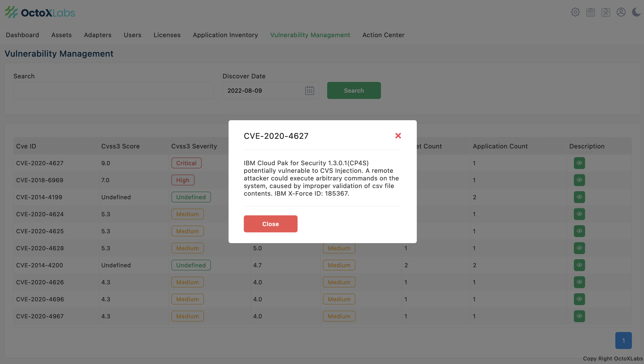The image size is (644, 364).
Task: View description for CVE-2020-4627
Action: coord(579,163)
